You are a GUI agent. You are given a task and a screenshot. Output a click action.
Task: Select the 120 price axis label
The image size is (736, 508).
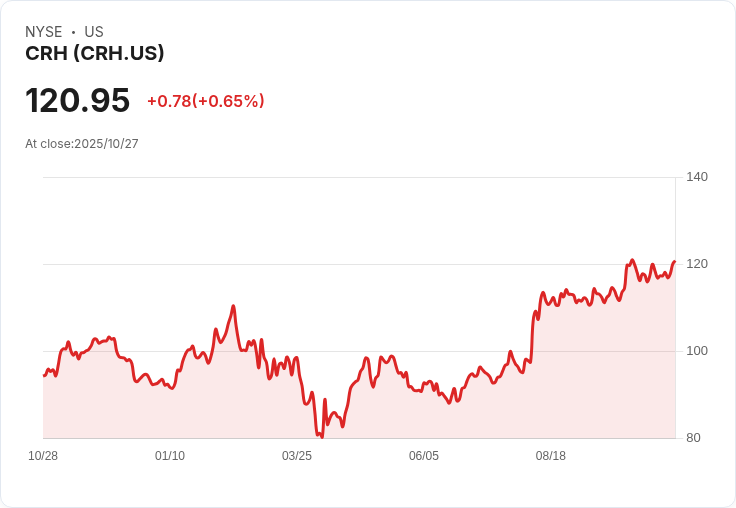(697, 264)
